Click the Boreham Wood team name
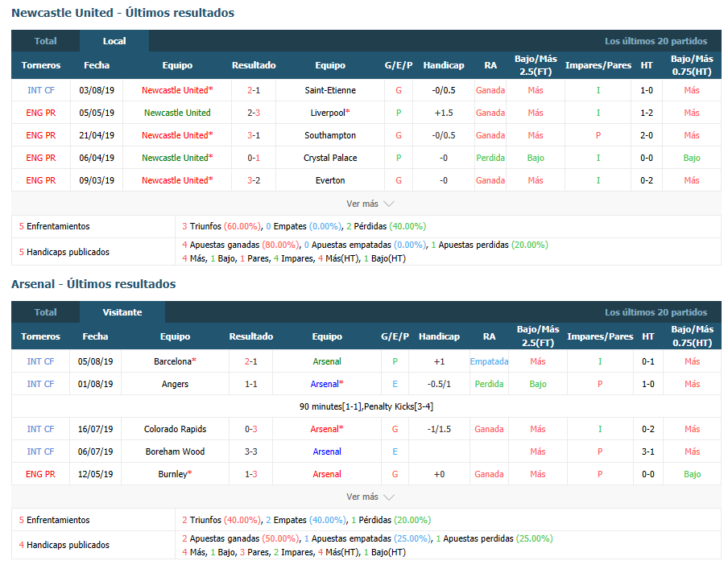The height and width of the screenshot is (569, 728). [x=175, y=451]
